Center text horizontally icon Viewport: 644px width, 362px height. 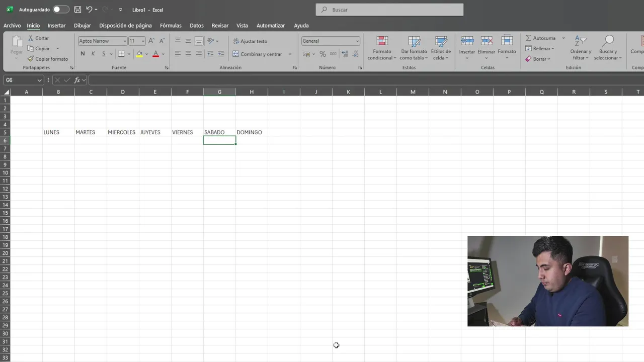pos(188,54)
